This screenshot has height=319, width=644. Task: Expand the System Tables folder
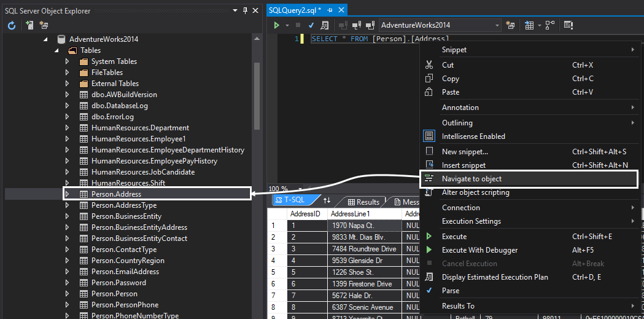pos(68,61)
